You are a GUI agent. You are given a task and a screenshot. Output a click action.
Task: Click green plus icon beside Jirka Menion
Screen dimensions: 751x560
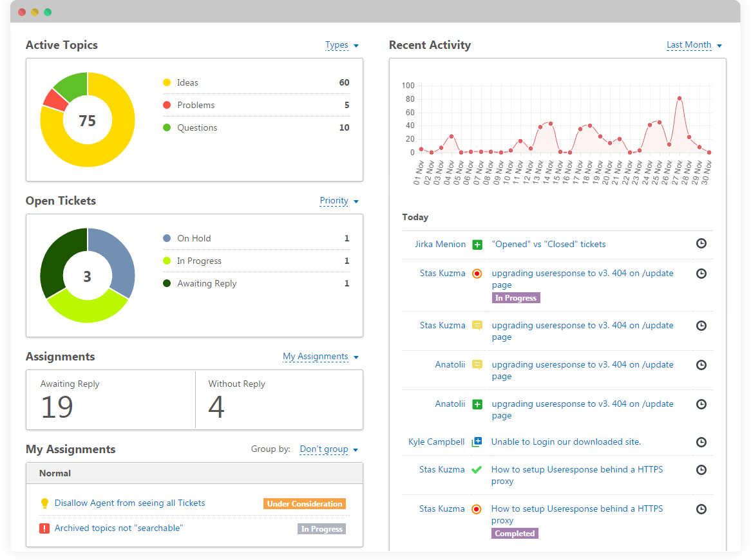click(x=477, y=245)
